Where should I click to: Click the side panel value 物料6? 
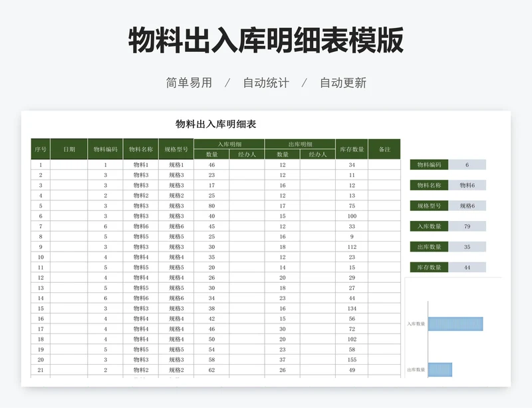click(467, 185)
